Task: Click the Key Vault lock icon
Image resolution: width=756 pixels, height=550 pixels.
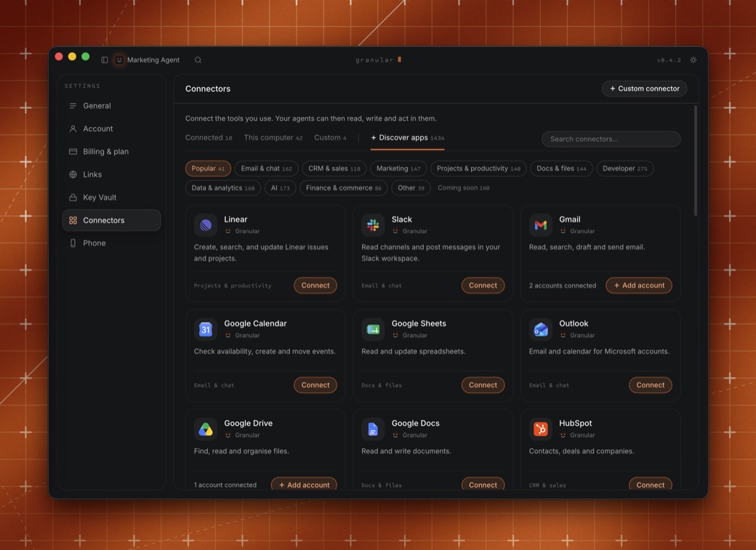Action: click(73, 197)
